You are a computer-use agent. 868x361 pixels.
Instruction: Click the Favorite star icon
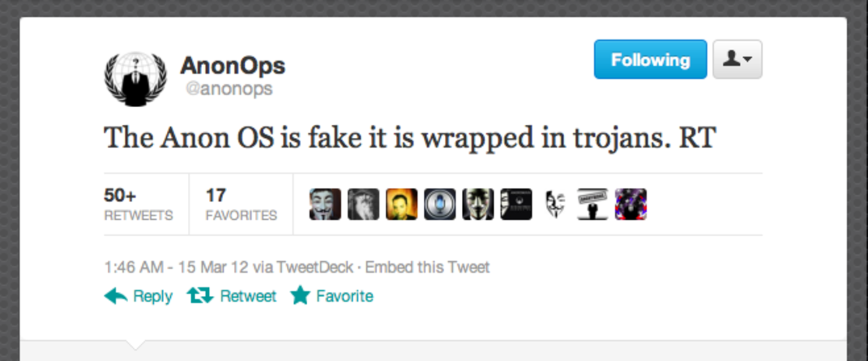300,296
